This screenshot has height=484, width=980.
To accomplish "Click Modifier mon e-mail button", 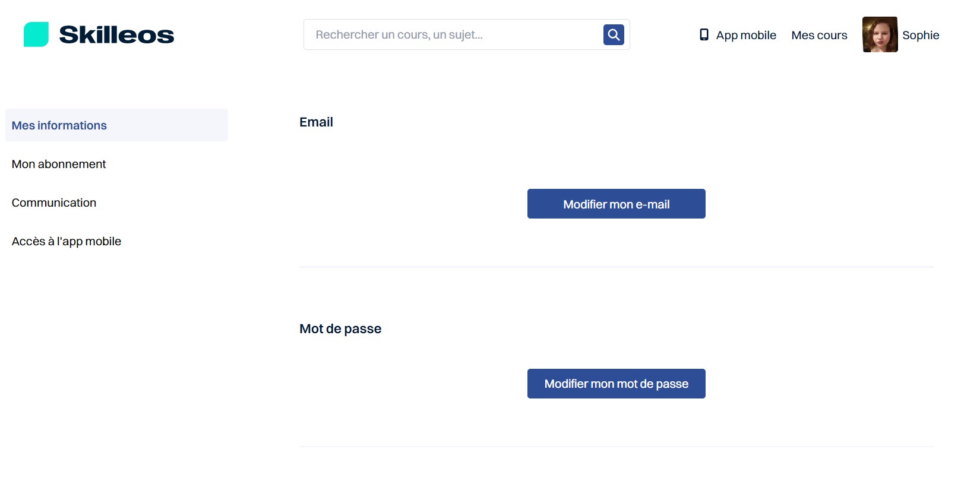I will (x=617, y=204).
